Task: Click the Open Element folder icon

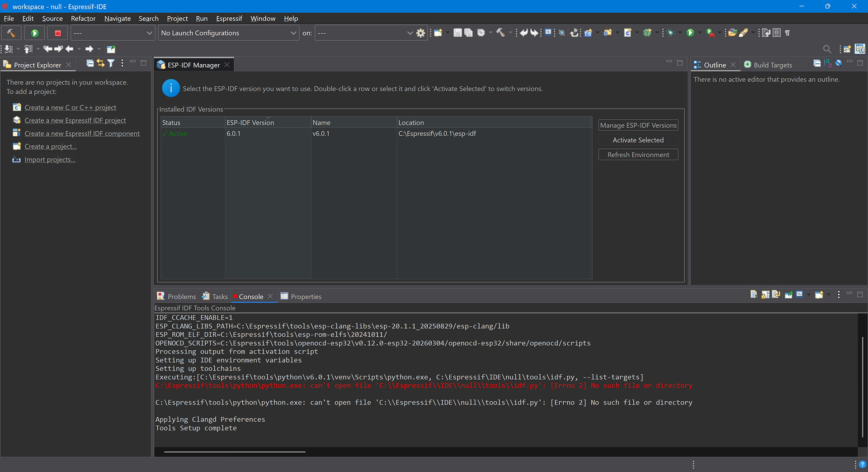Action: pyautogui.click(x=732, y=33)
